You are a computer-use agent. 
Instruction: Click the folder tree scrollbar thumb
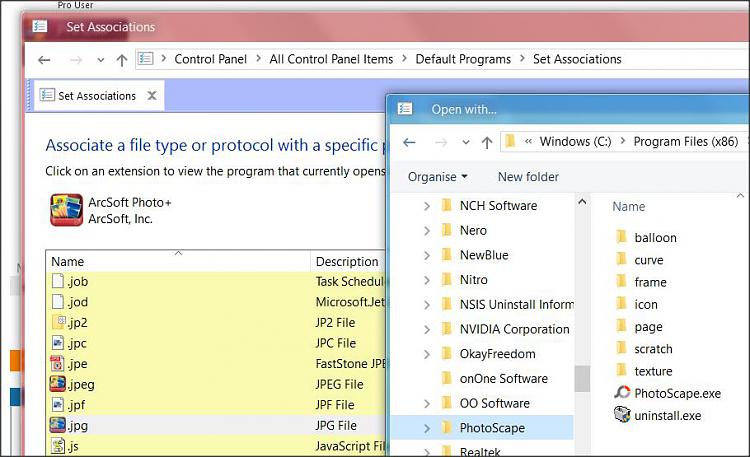tap(582, 379)
